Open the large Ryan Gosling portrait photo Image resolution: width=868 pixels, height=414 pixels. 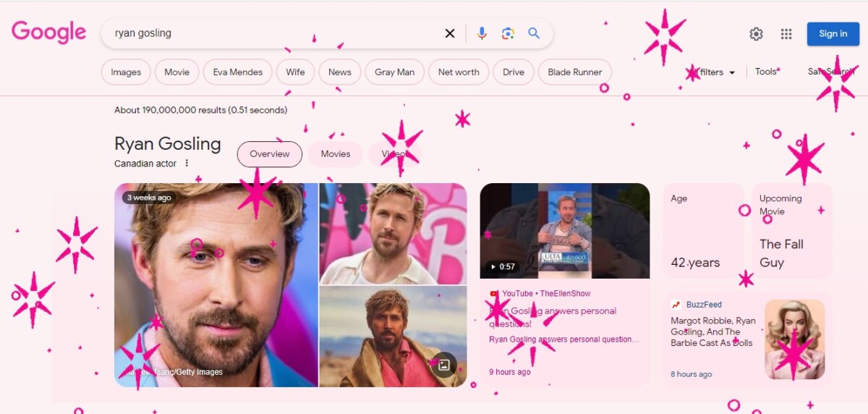click(x=216, y=285)
